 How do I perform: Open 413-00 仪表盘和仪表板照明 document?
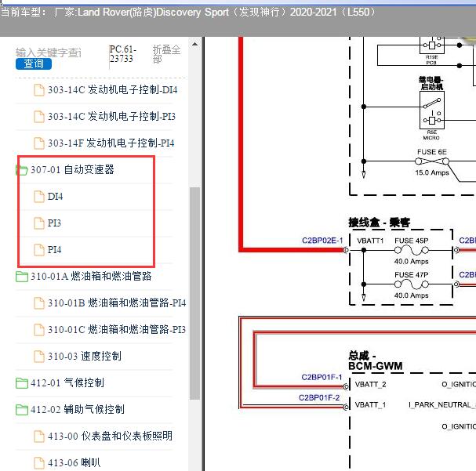pos(110,437)
